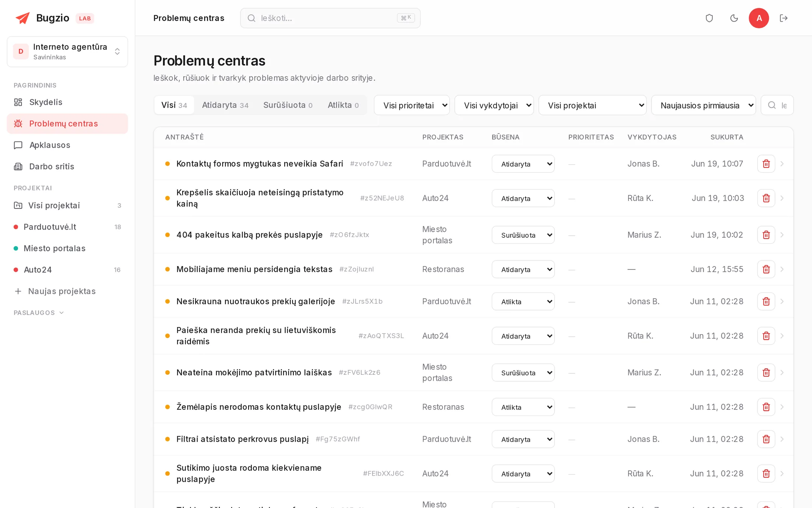Expand the Interneto agentūra workspace switcher
812x508 pixels.
click(67, 52)
